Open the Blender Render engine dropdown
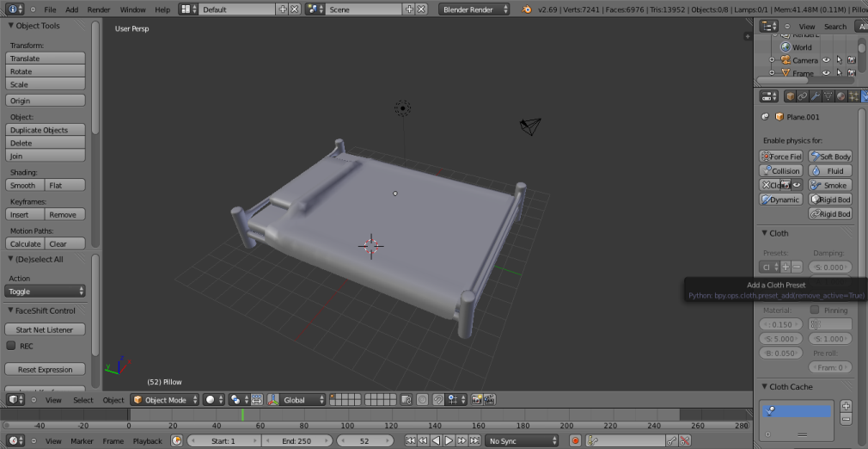The height and width of the screenshot is (449, 868). 474,9
